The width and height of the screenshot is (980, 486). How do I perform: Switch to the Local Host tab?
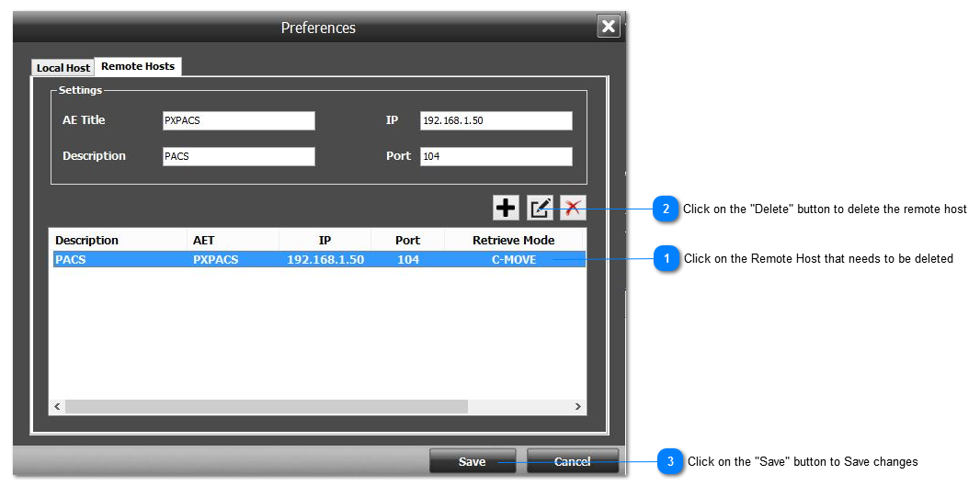coord(63,68)
